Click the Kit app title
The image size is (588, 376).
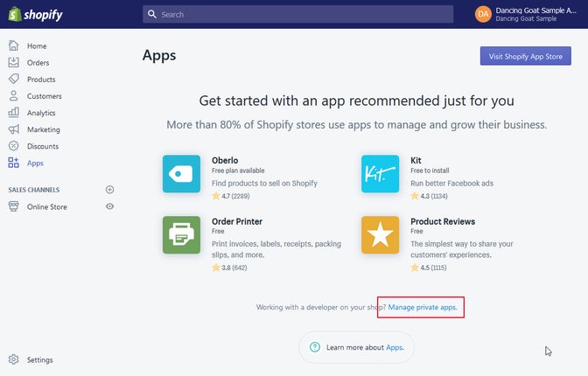(416, 160)
